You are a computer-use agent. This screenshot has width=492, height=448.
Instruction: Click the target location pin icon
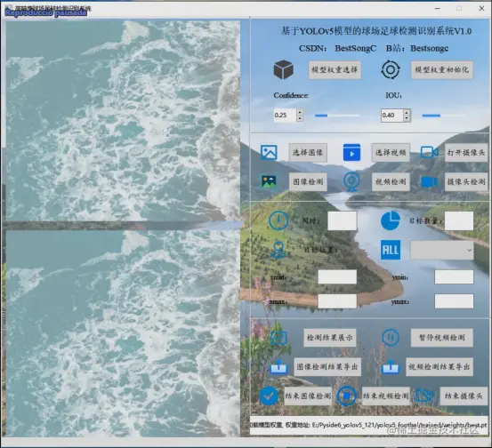point(278,250)
